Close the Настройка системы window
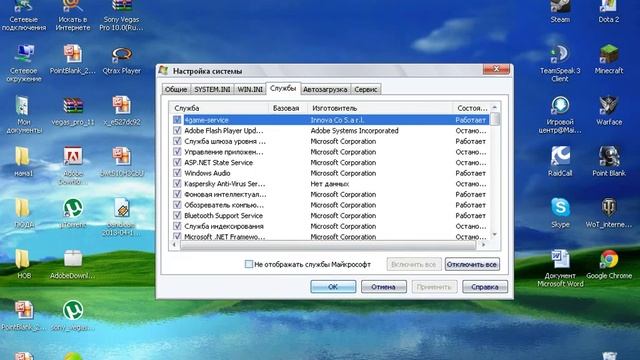Viewport: 640px width, 360px height. [x=496, y=69]
